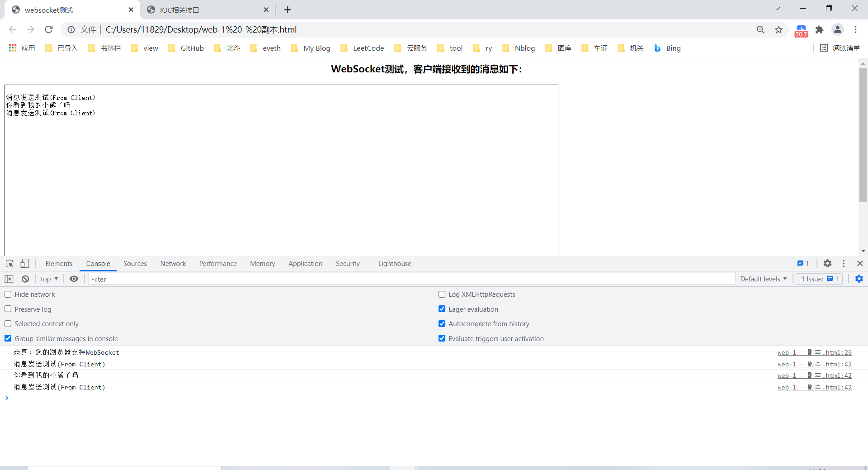Screen dimensions: 868x470
Task: Open the web-1 - 副本.html:26 source link
Action: pyautogui.click(x=814, y=352)
